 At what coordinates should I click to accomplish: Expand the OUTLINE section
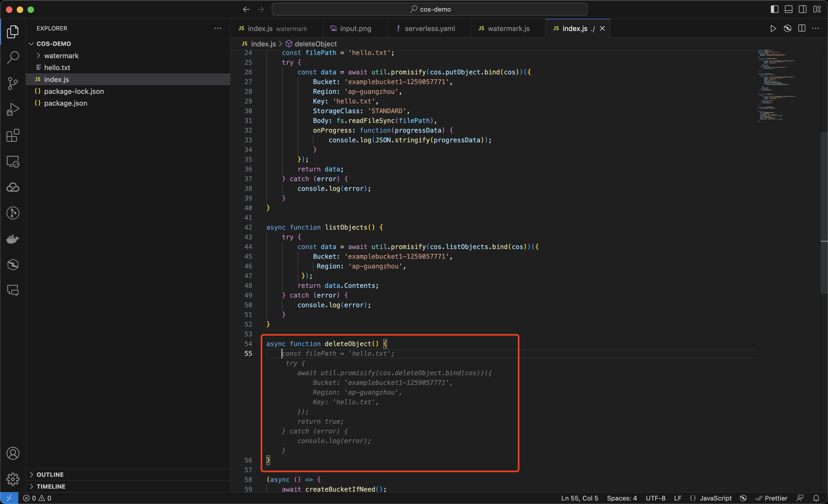(x=50, y=474)
